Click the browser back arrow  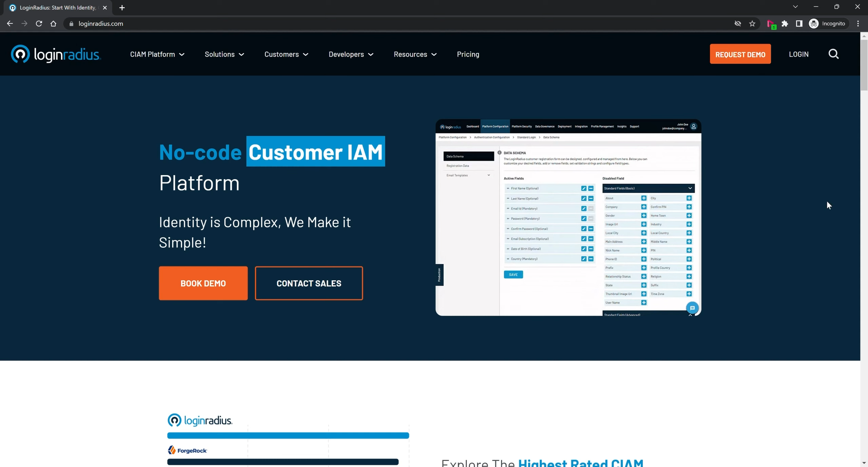point(10,23)
